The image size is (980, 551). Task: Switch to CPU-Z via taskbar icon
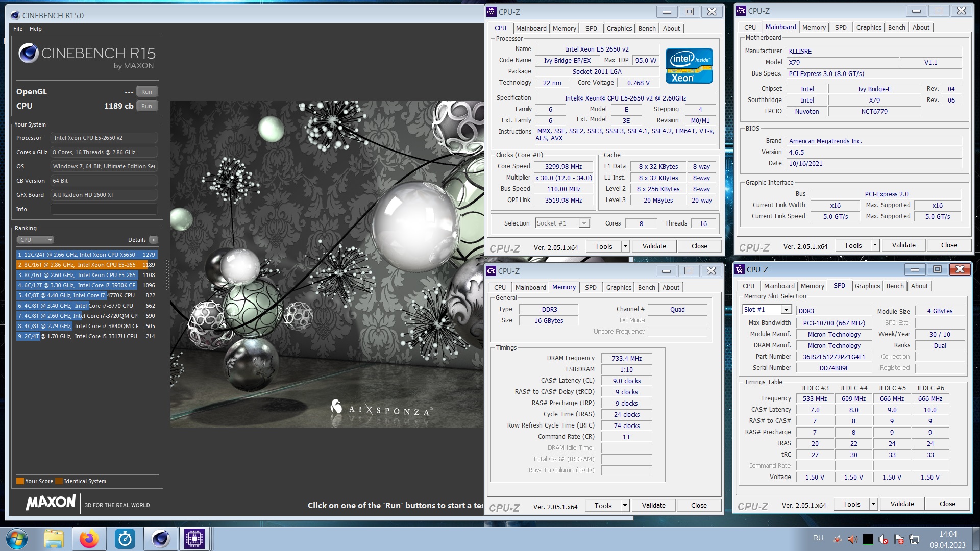tap(194, 539)
